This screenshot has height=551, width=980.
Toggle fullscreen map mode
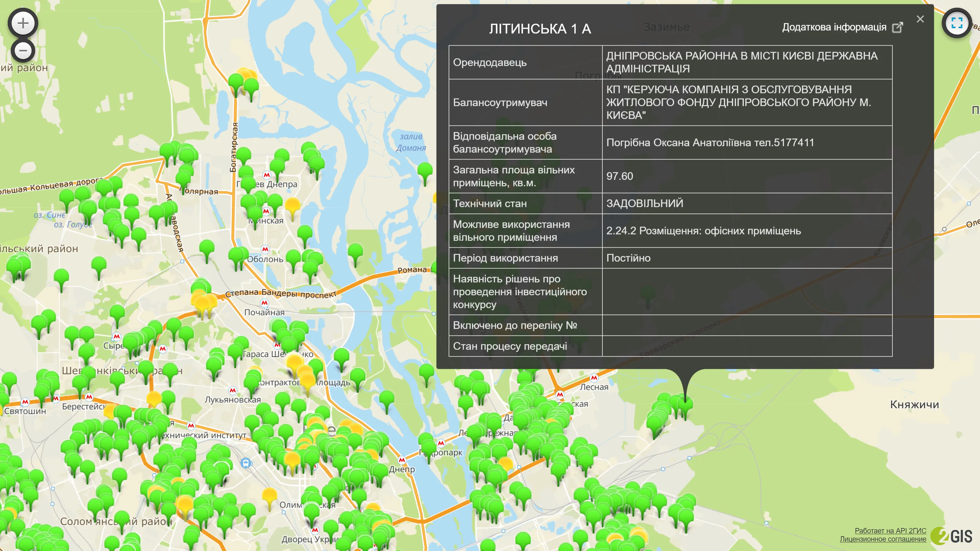[x=956, y=23]
